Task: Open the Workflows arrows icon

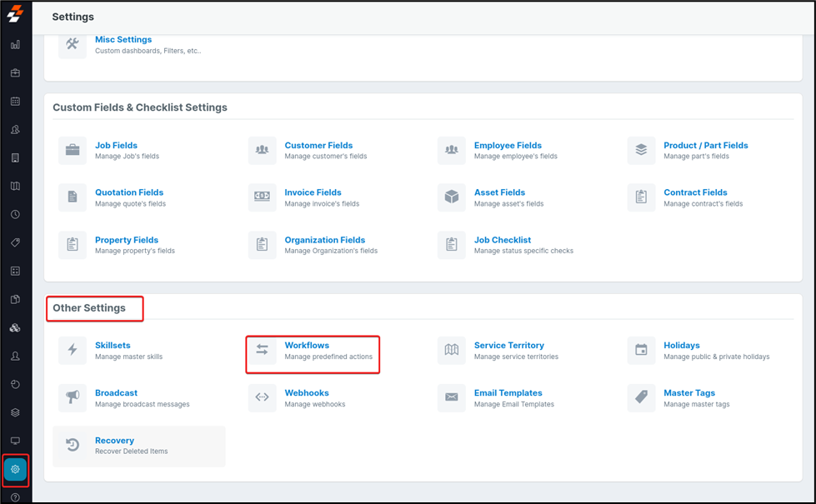Action: coord(262,350)
